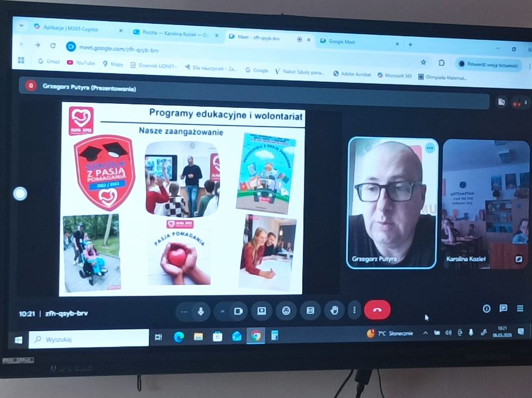The height and width of the screenshot is (398, 532).
Task: Turn on captions in Meet toolbar
Action: (x=310, y=311)
